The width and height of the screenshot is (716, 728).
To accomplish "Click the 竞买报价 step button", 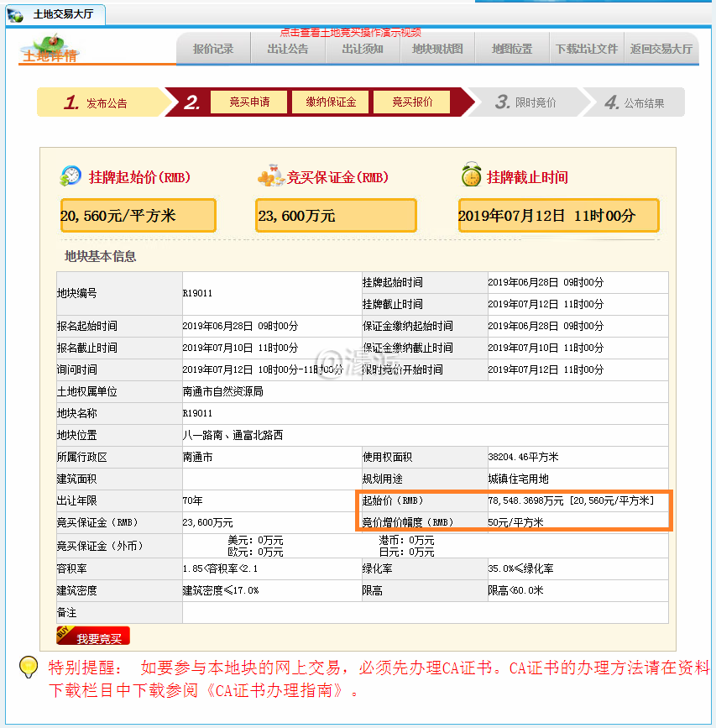I will click(x=413, y=102).
